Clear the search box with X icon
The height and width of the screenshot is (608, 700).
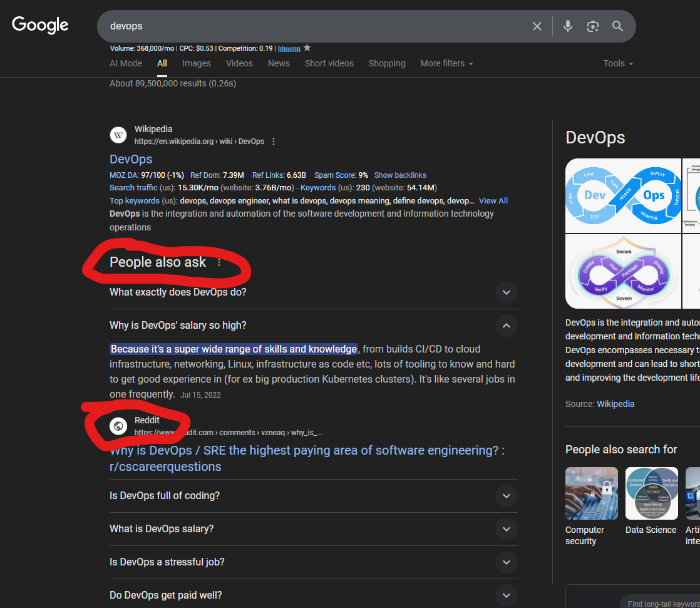(x=537, y=26)
